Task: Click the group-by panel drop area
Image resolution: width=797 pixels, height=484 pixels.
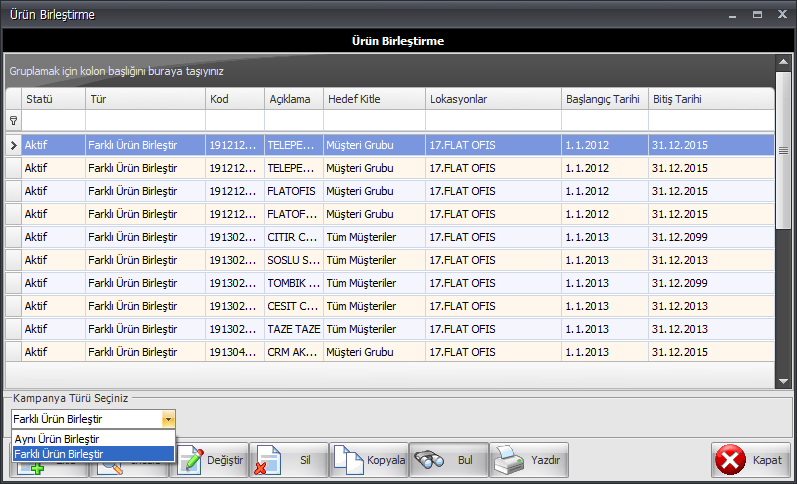Action: 390,72
